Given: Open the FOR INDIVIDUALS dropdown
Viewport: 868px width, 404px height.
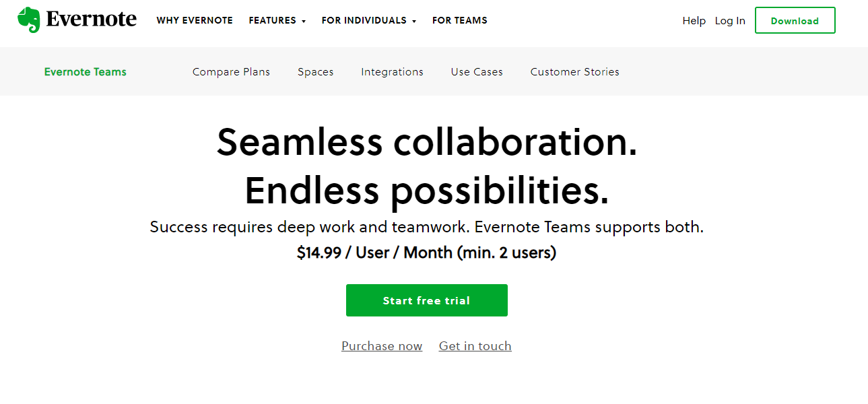Looking at the screenshot, I should (364, 20).
